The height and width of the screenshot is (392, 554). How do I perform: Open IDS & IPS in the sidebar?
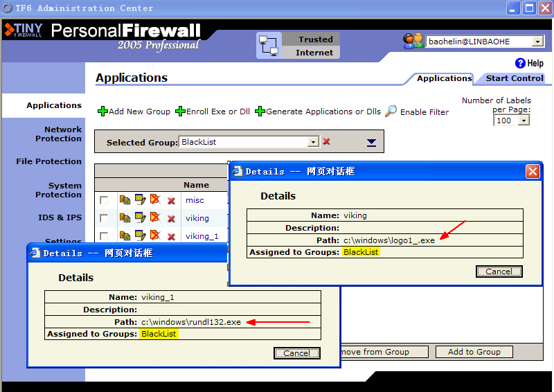[60, 217]
